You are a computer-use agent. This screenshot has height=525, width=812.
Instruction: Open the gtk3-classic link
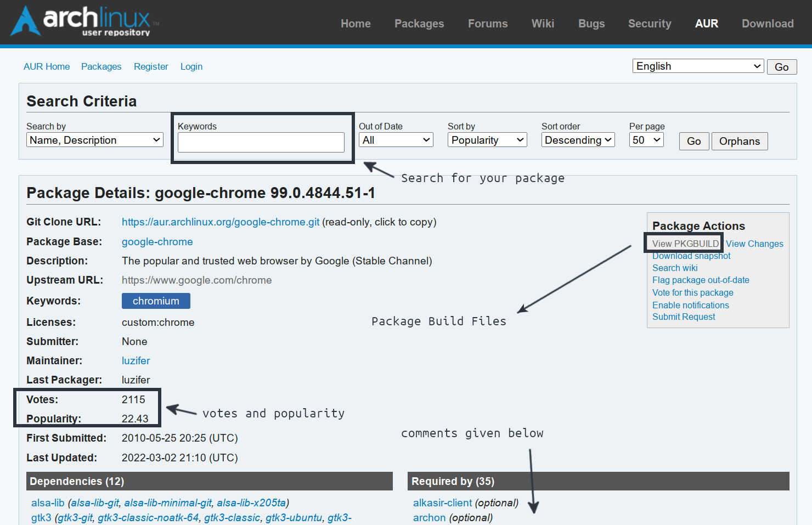[232, 517]
